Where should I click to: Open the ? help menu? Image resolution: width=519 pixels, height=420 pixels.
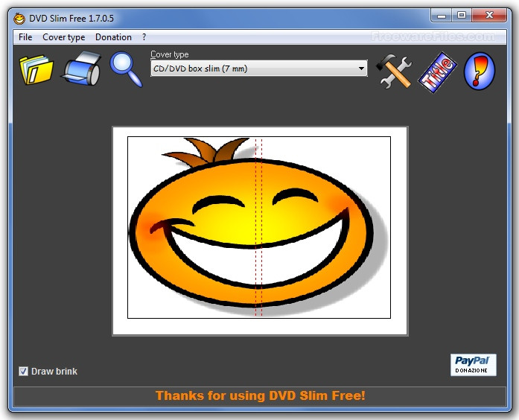pos(144,37)
